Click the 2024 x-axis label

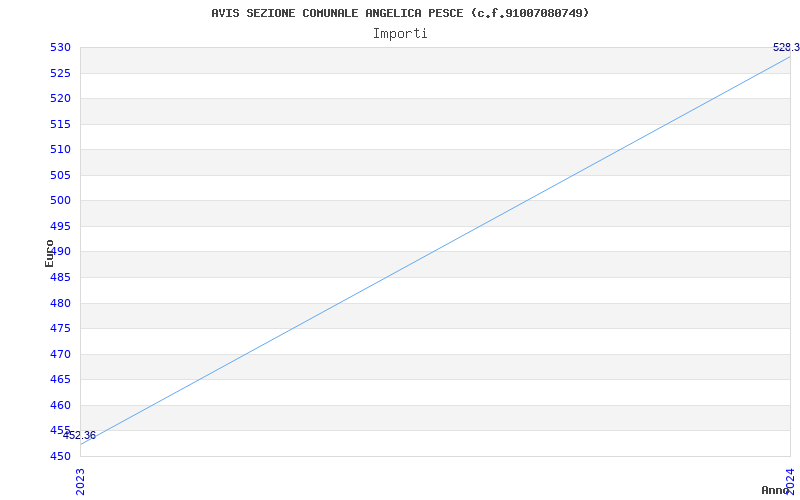pos(790,482)
